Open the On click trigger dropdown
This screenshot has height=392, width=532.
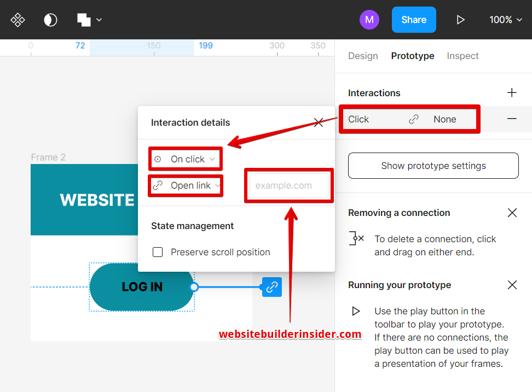pos(185,159)
